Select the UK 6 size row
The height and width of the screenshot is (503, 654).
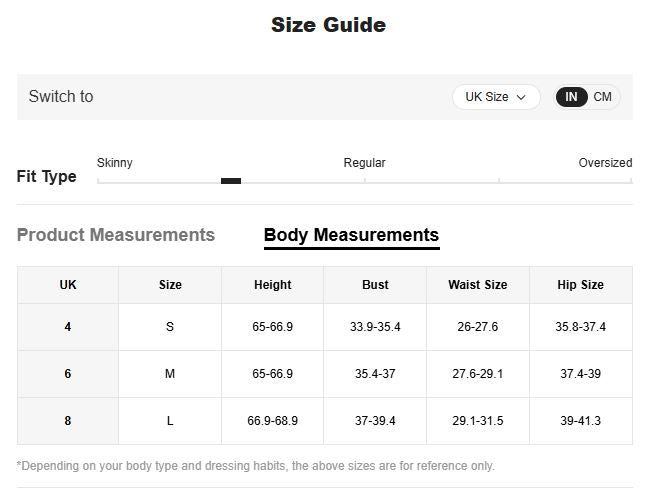[68, 374]
